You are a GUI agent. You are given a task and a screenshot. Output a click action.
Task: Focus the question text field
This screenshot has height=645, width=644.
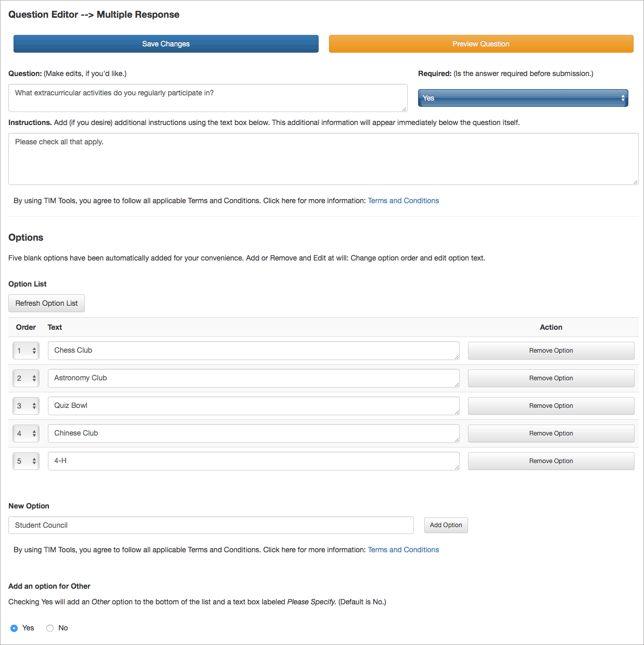(x=208, y=98)
